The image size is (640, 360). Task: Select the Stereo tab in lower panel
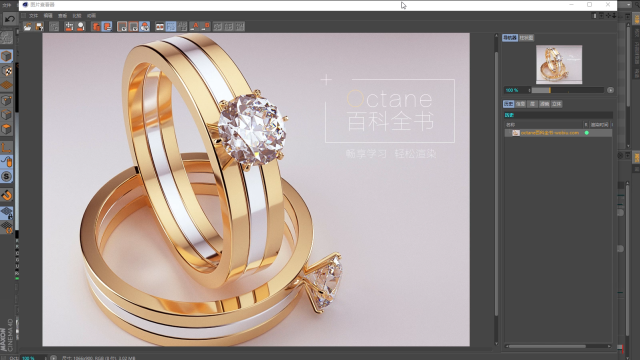pos(557,104)
